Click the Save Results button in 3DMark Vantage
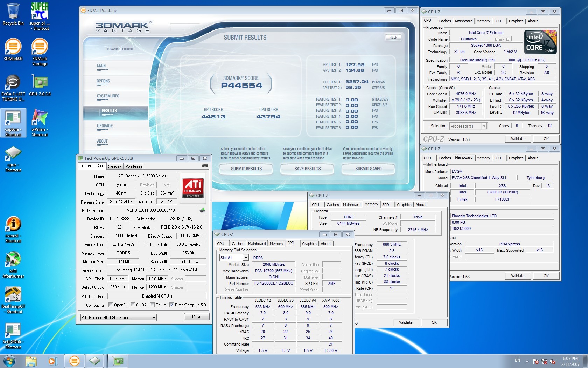Image resolution: width=588 pixels, height=368 pixels. (308, 169)
